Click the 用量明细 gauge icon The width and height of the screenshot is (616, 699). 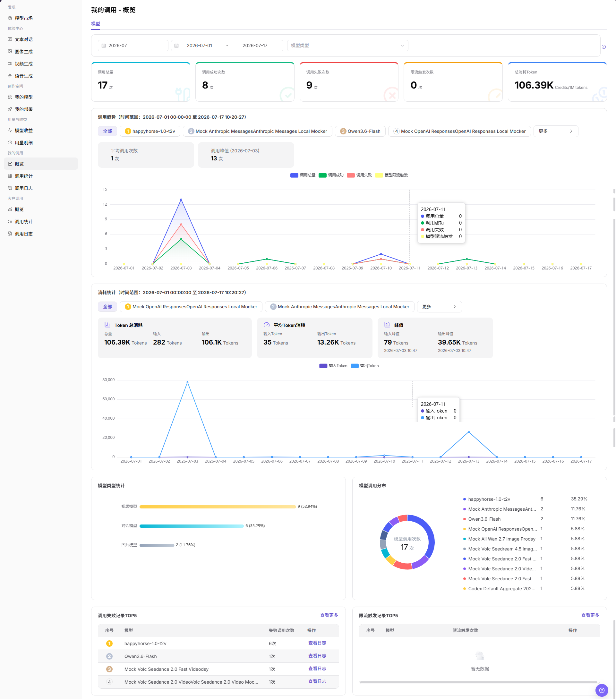click(10, 143)
